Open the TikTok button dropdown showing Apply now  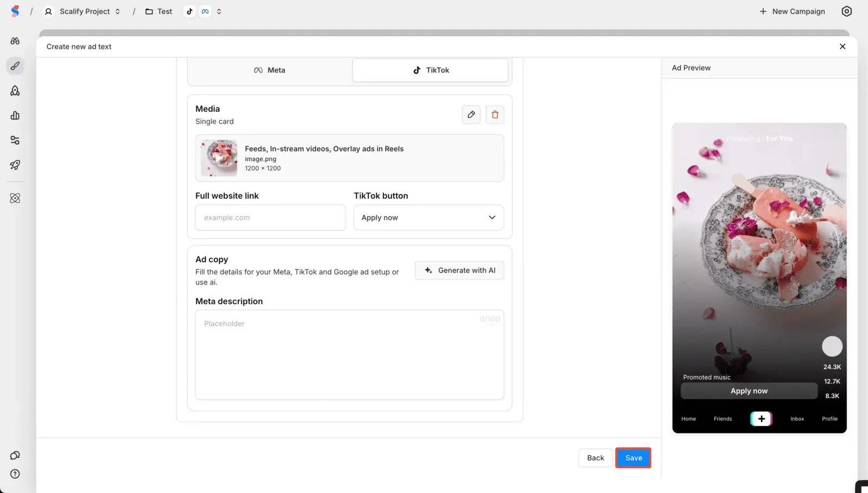pyautogui.click(x=428, y=217)
